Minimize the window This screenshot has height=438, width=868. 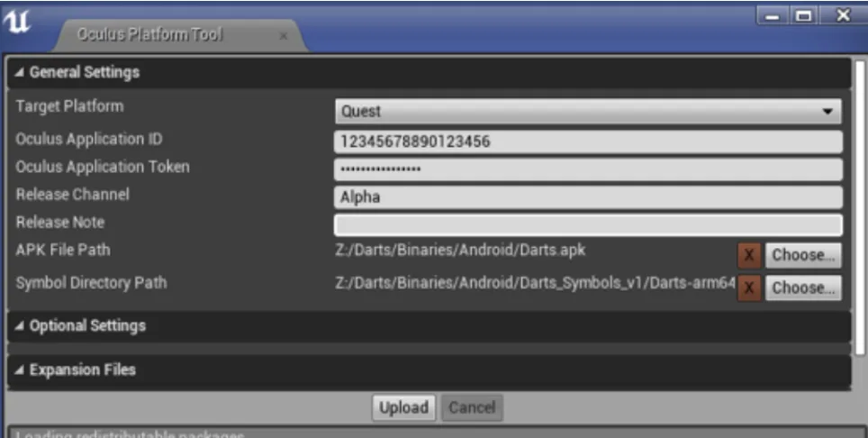click(772, 15)
